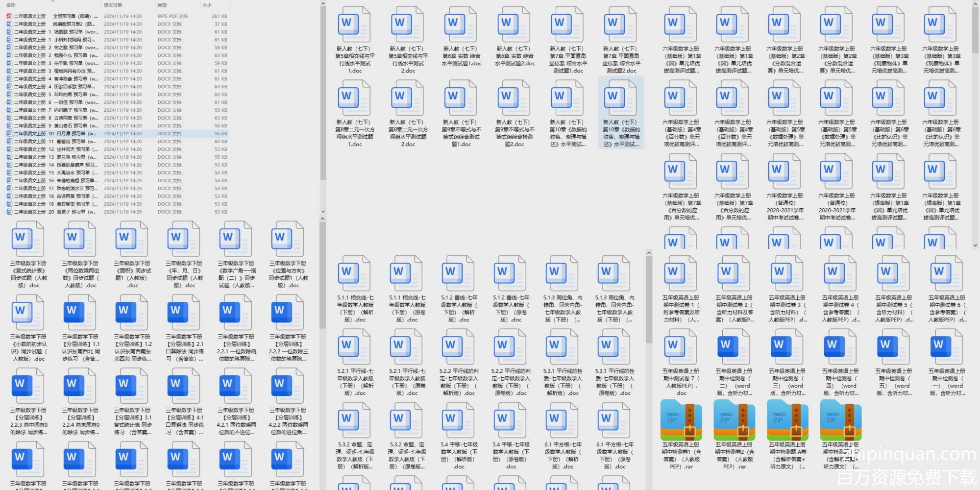
Task: Select row 二年级语文上册 16 朱德的扁担 预习单
Action: pyautogui.click(x=117, y=181)
